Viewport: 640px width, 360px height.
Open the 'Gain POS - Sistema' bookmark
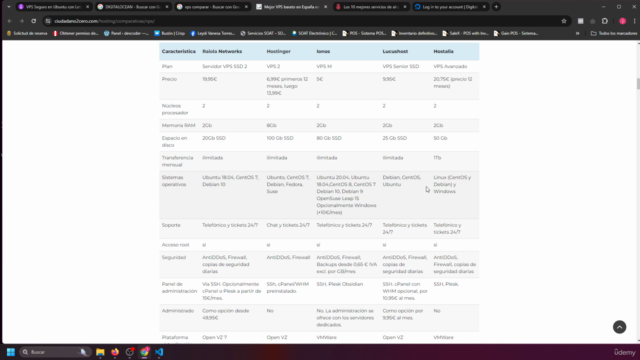[516, 33]
